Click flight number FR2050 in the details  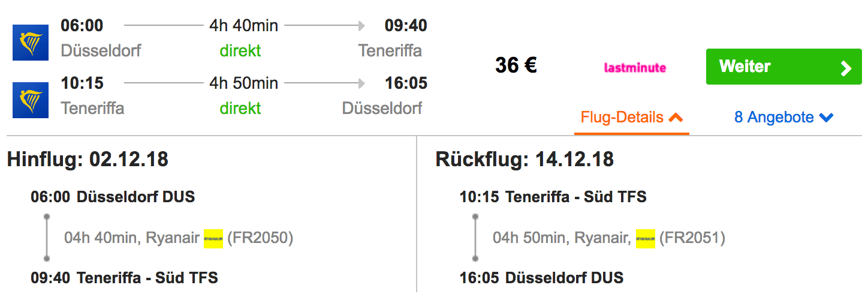[x=260, y=238]
